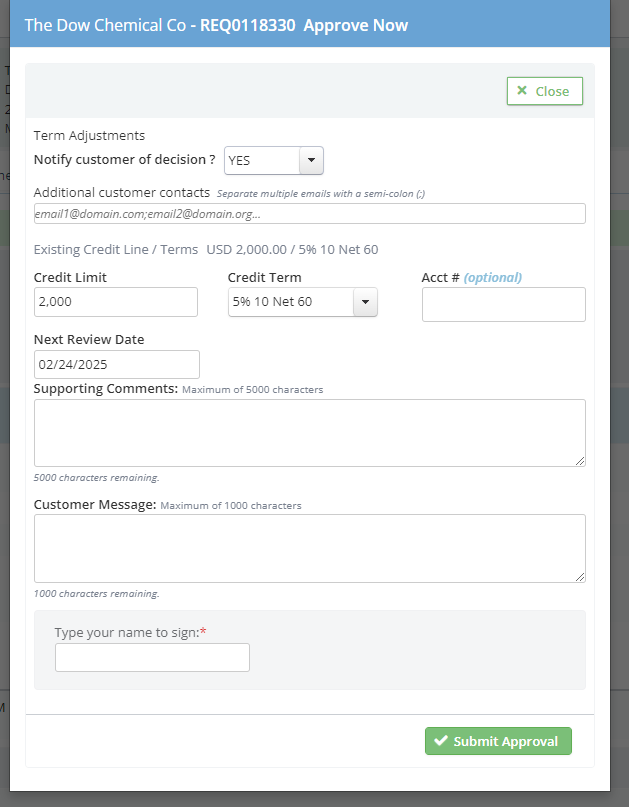This screenshot has width=629, height=807.
Task: Click the 'Existing Credit Line / Terms' text
Action: [x=116, y=250]
